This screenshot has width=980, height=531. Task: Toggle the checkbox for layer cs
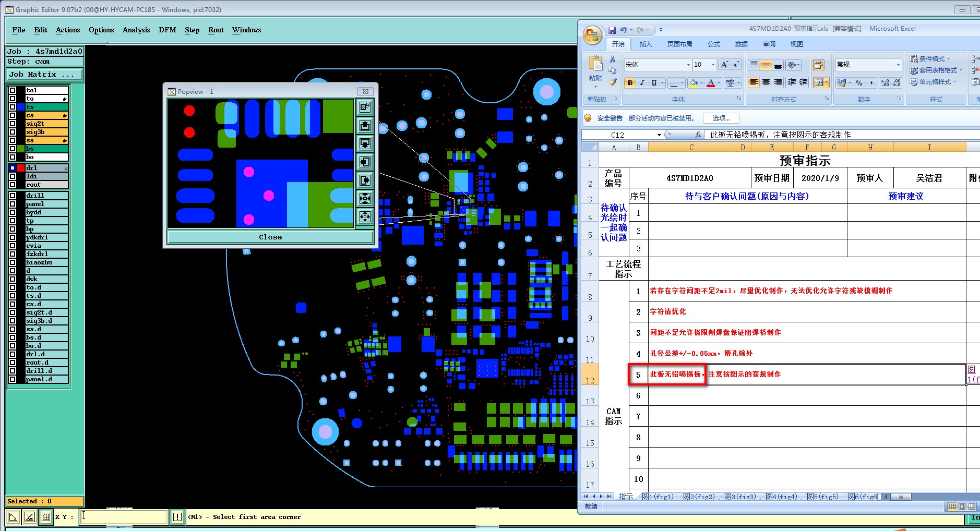coord(13,115)
